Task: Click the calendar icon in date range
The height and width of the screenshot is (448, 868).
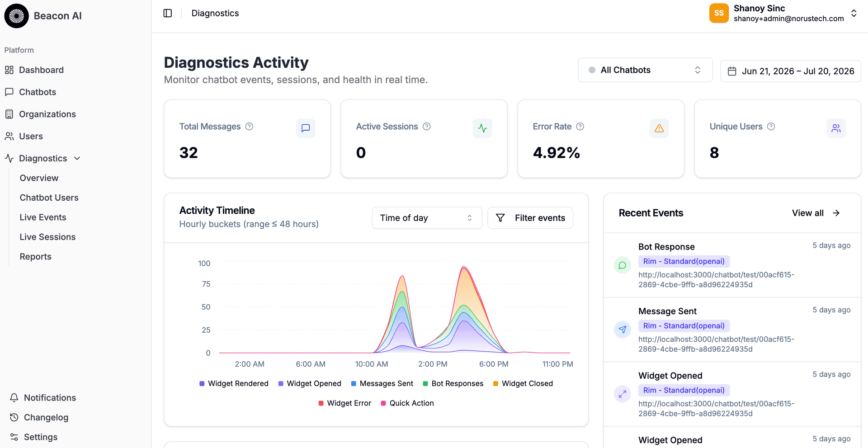Action: 732,71
